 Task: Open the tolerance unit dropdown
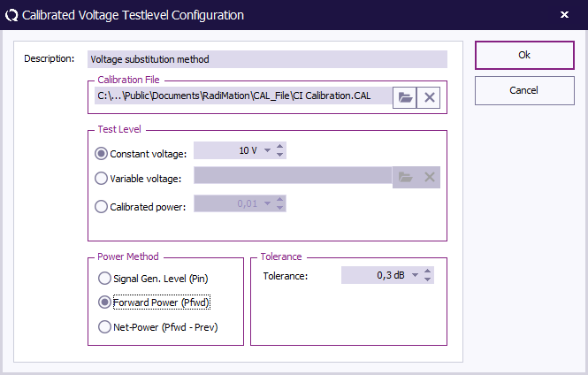(x=415, y=276)
